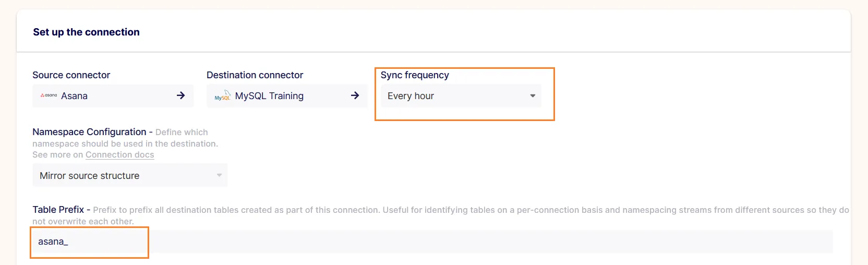Click the Namespace Configuration label
This screenshot has width=868, height=265.
pos(89,132)
